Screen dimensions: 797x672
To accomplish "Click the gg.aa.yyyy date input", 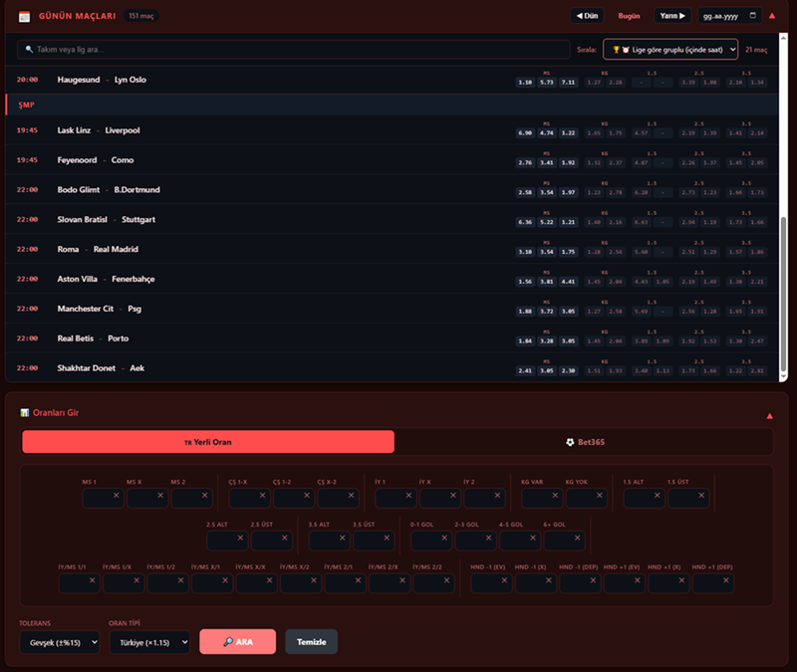I will point(730,16).
